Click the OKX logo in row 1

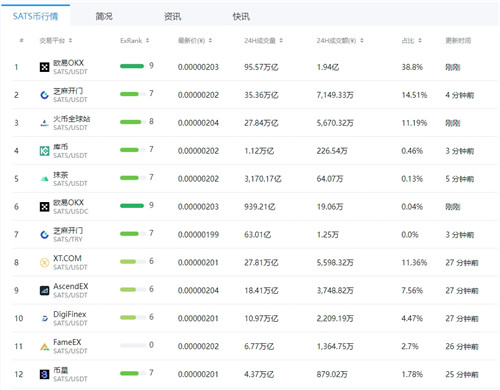[44, 67]
